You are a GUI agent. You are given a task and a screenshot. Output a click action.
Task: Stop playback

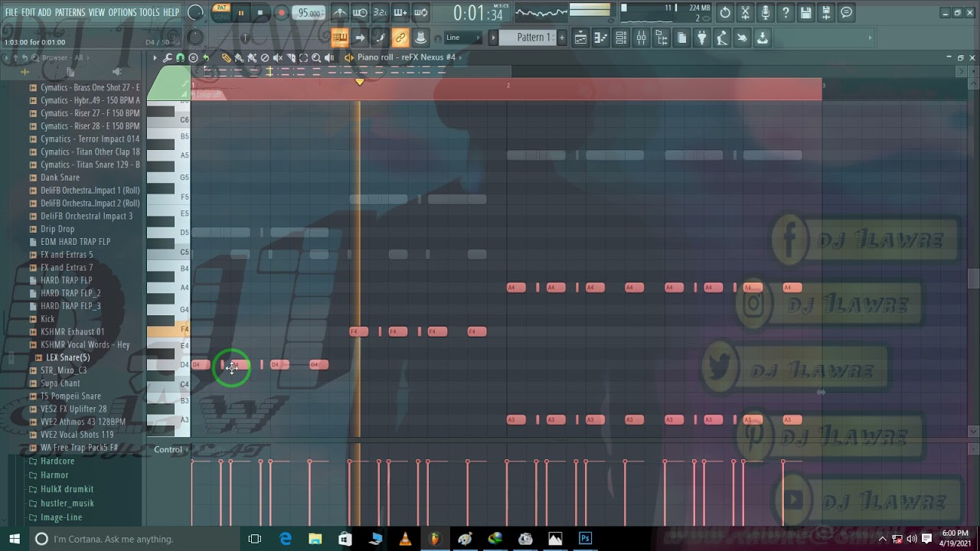[260, 13]
